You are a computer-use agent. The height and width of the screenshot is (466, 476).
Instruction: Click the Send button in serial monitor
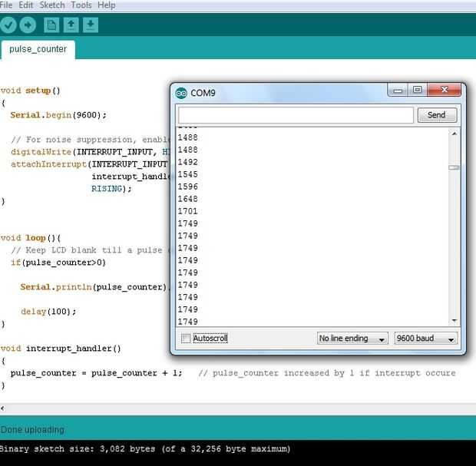point(437,115)
